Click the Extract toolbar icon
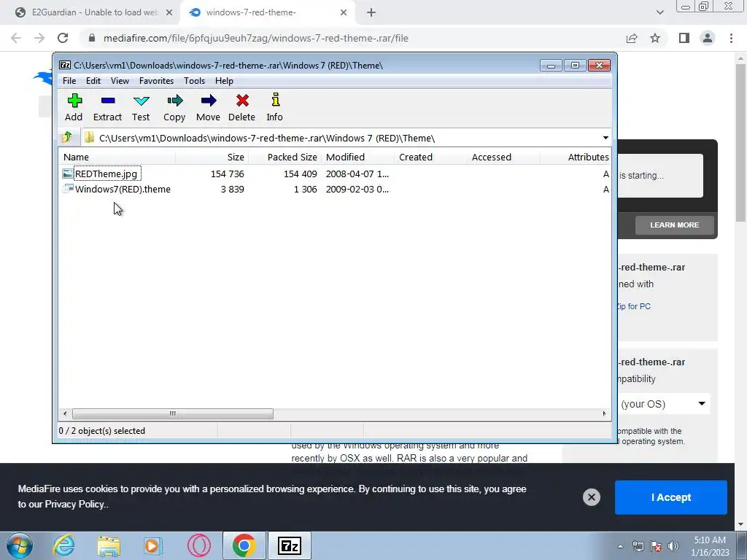 [108, 108]
